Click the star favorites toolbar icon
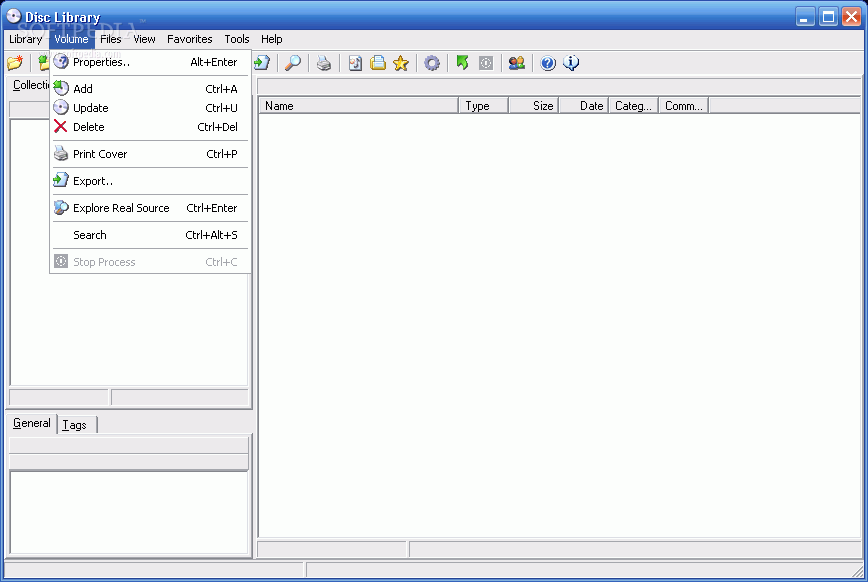 401,63
